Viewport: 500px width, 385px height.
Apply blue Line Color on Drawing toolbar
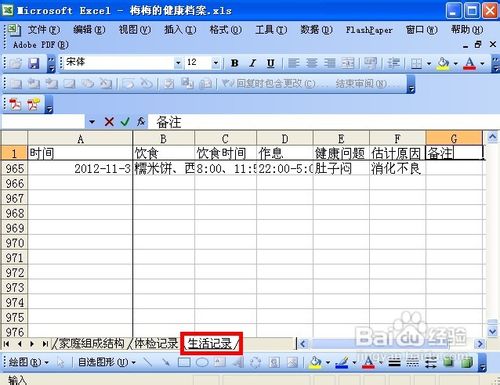pos(342,362)
